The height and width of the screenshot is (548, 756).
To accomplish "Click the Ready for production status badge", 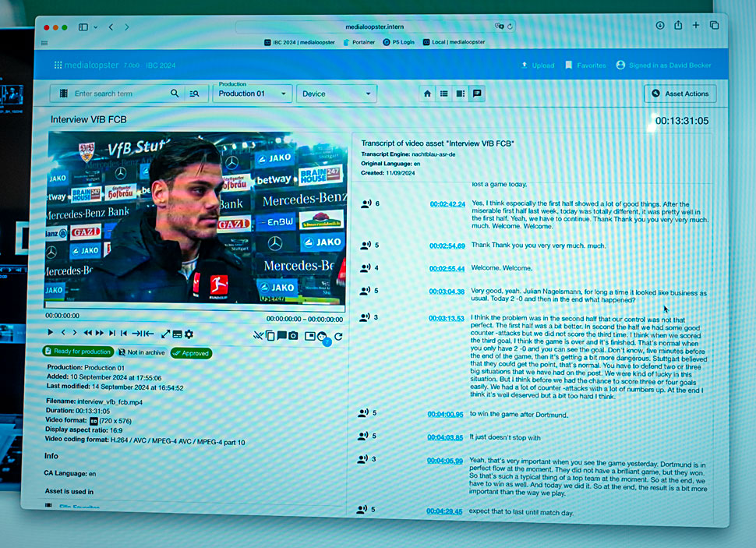I will tap(78, 352).
